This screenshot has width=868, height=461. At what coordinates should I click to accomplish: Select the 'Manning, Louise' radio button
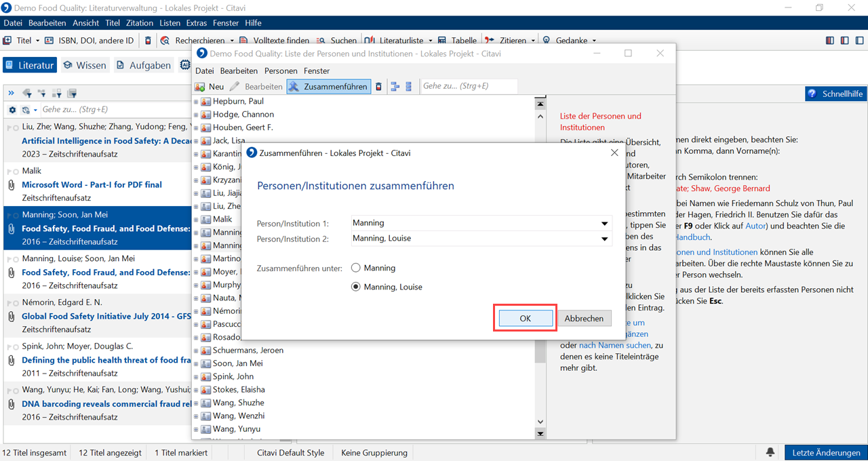tap(356, 287)
